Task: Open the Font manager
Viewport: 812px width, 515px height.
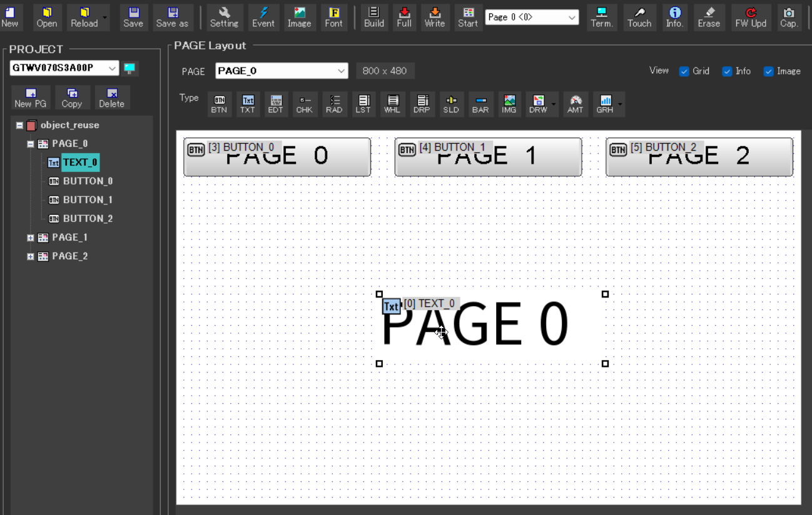Action: (334, 17)
